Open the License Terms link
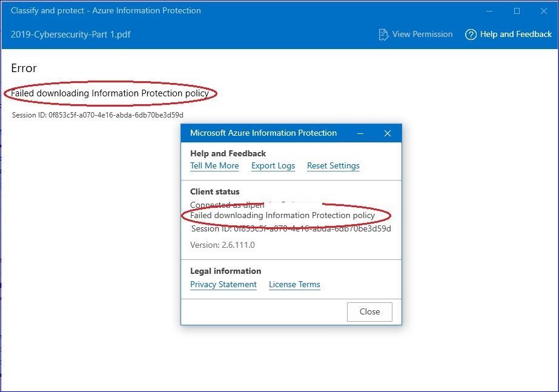559x392 pixels. [x=294, y=285]
